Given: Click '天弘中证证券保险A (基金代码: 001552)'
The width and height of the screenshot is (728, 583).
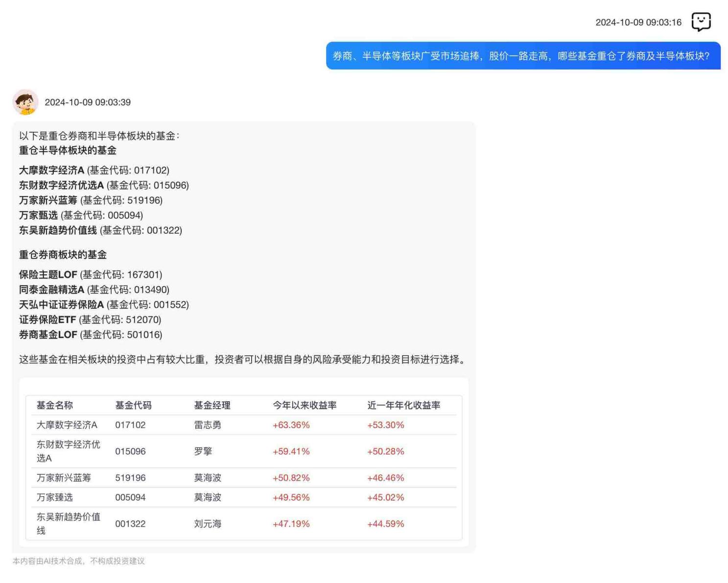Looking at the screenshot, I should tap(104, 305).
